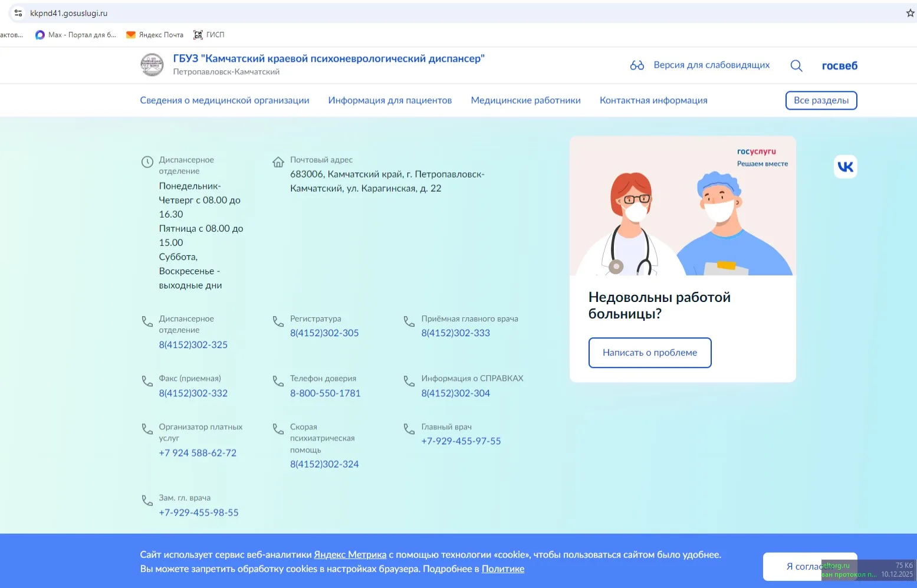
Task: Open the VK social network icon
Action: (845, 167)
